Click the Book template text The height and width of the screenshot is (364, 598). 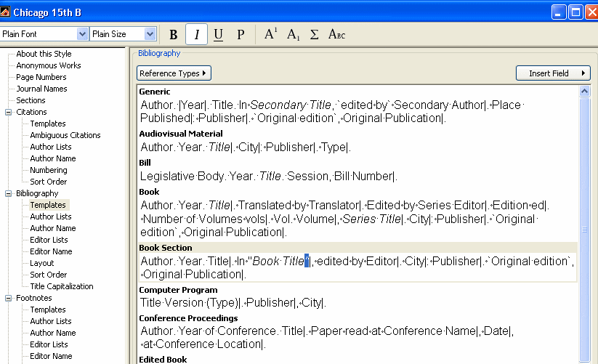coord(344,219)
